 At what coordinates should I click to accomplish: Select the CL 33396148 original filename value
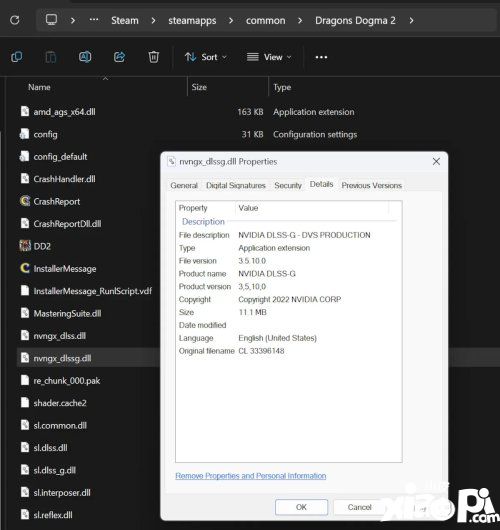point(261,351)
